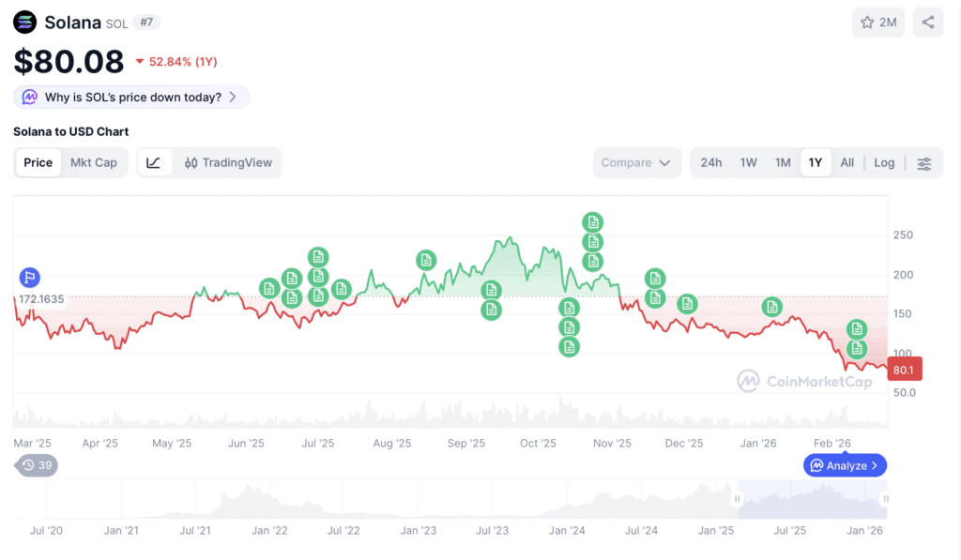Screen dimensions: 961x560
Task: Click the AI icon beside price question
Action: pyautogui.click(x=29, y=97)
